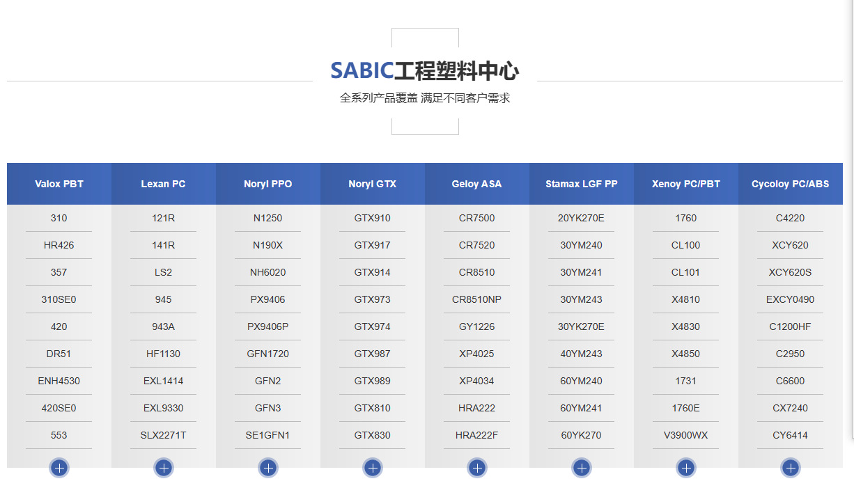The height and width of the screenshot is (504, 854).
Task: Open Cycoloy grade EXCY0490
Action: point(791,299)
